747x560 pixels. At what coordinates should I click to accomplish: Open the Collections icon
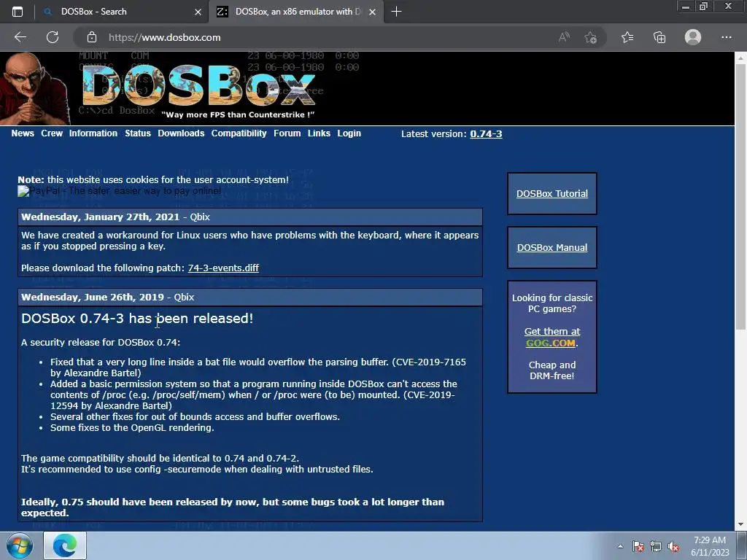click(659, 37)
